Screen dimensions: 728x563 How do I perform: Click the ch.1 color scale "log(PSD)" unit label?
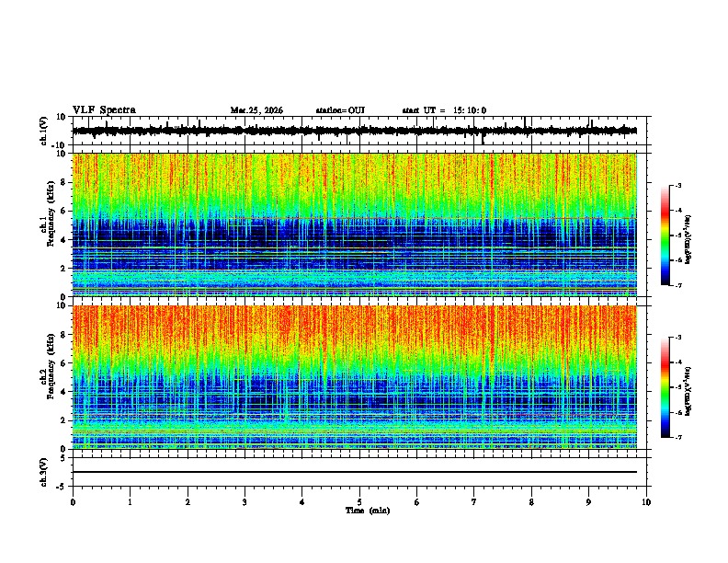click(688, 239)
